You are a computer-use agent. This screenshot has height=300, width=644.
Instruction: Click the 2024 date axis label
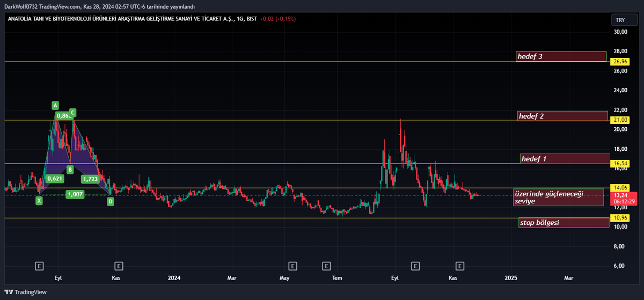[x=173, y=278]
